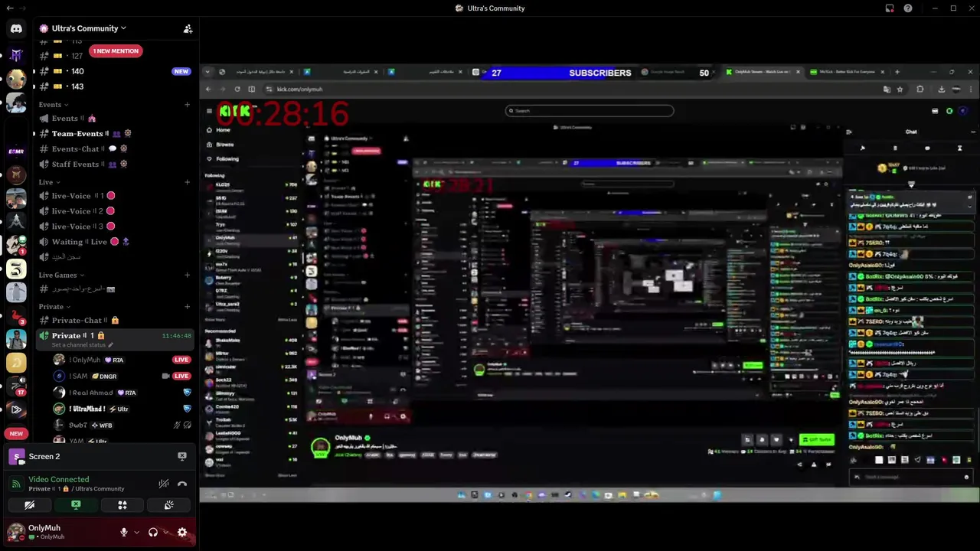This screenshot has height=551, width=980.
Task: Open the Team-Events text channel
Action: click(x=115, y=134)
